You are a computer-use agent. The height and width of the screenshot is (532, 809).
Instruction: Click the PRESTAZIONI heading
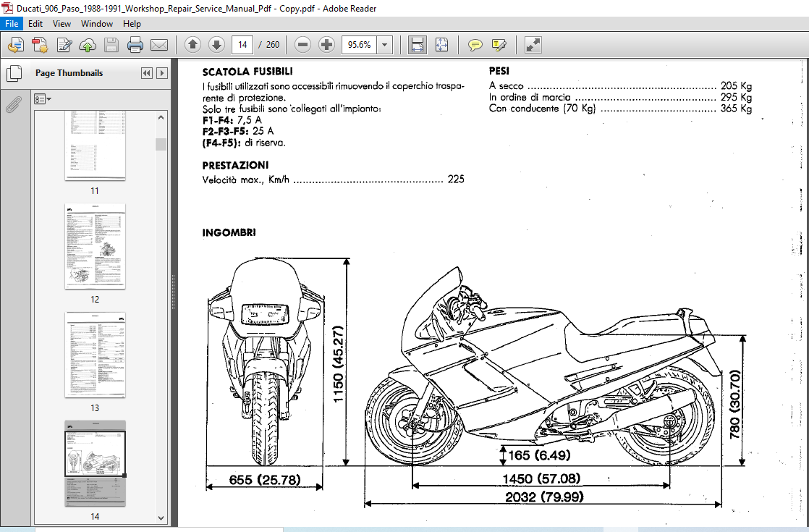tap(235, 166)
